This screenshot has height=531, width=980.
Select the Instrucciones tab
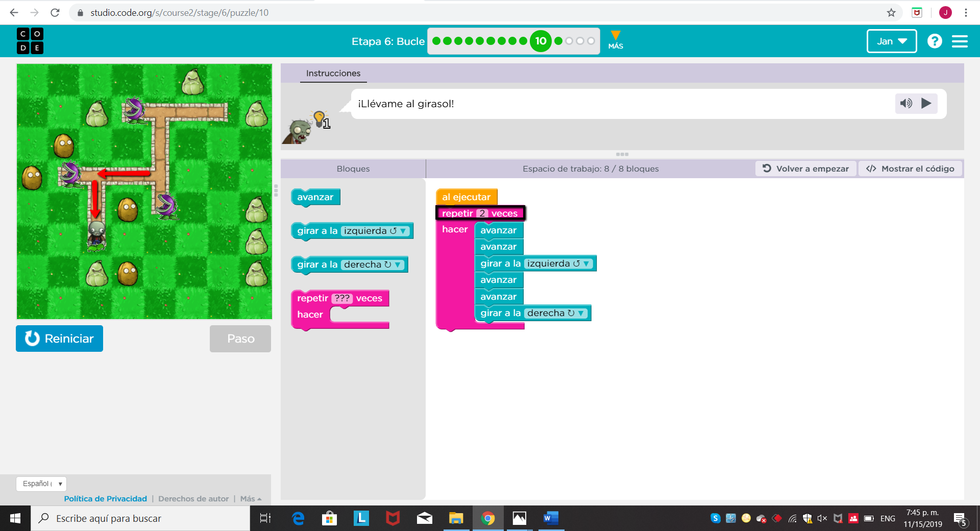pos(333,74)
